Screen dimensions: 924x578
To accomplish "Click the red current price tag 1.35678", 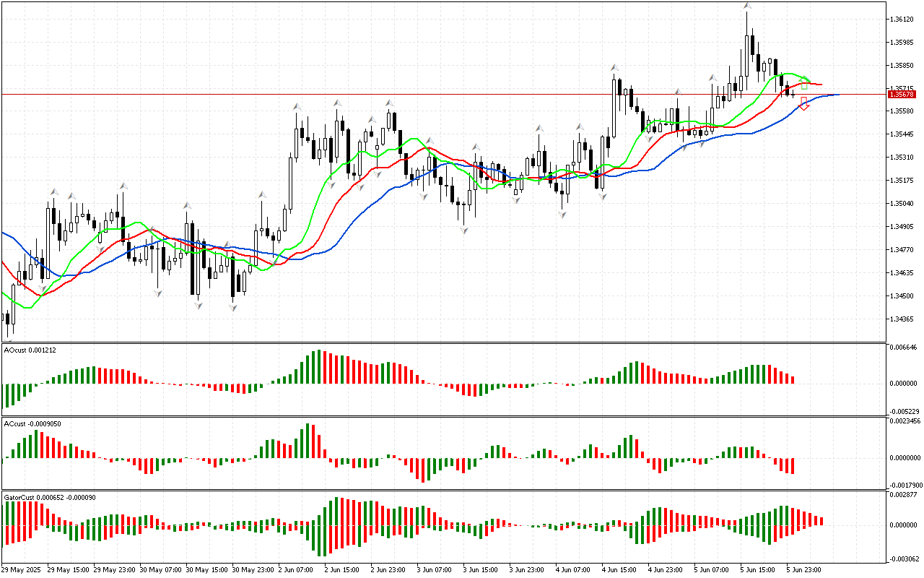I will click(x=902, y=95).
